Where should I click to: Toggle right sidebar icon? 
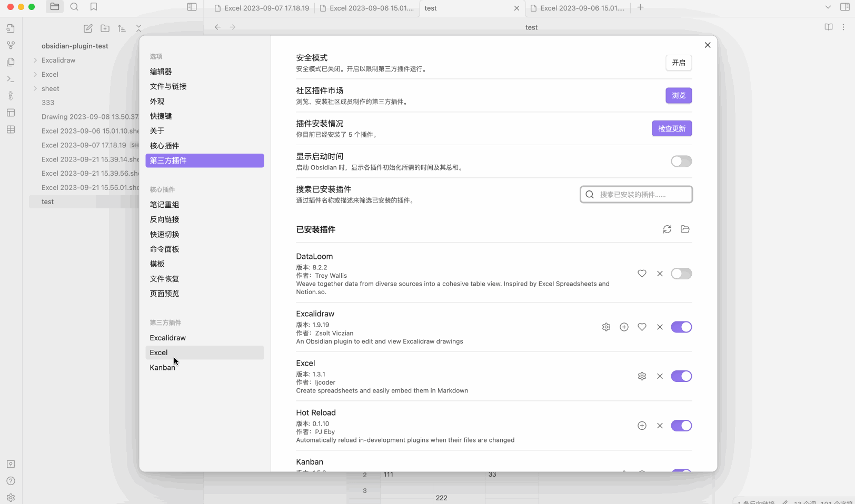844,7
